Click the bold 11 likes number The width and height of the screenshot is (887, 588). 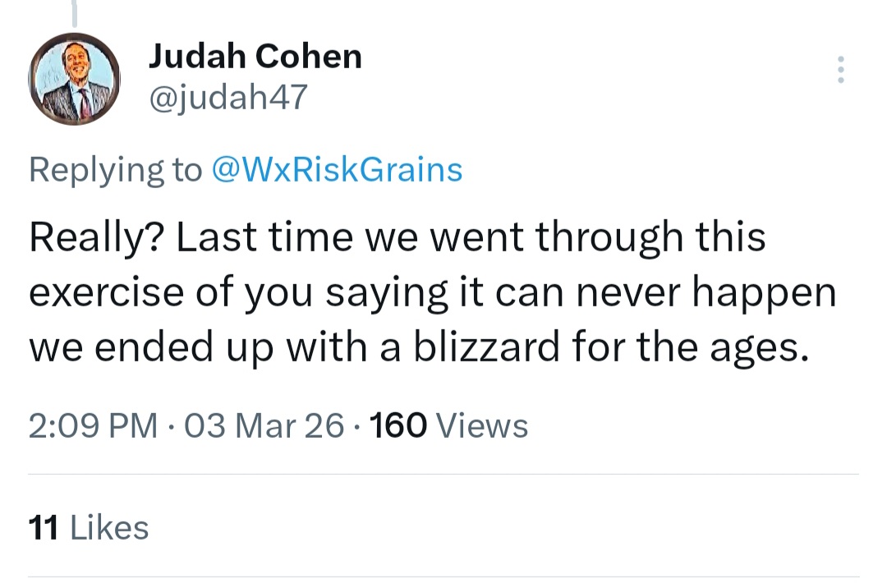43,527
